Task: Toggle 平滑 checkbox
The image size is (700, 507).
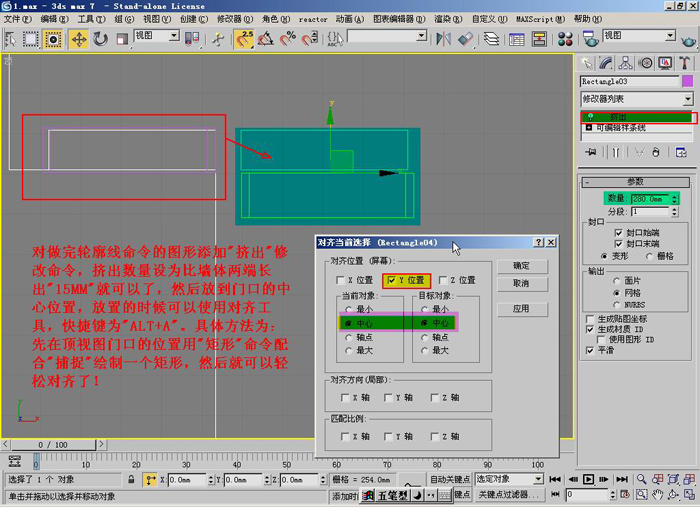Action: pos(590,350)
